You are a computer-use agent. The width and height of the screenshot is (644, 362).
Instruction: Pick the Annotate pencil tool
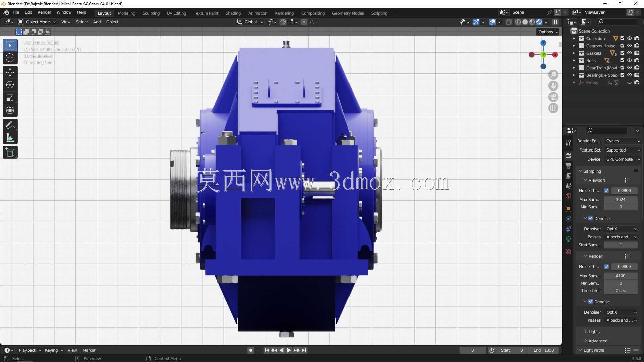10,125
